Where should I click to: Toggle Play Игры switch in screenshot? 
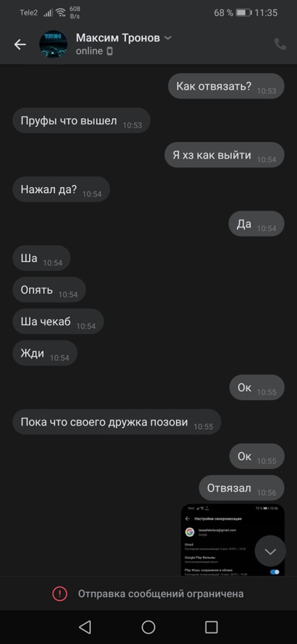click(275, 572)
